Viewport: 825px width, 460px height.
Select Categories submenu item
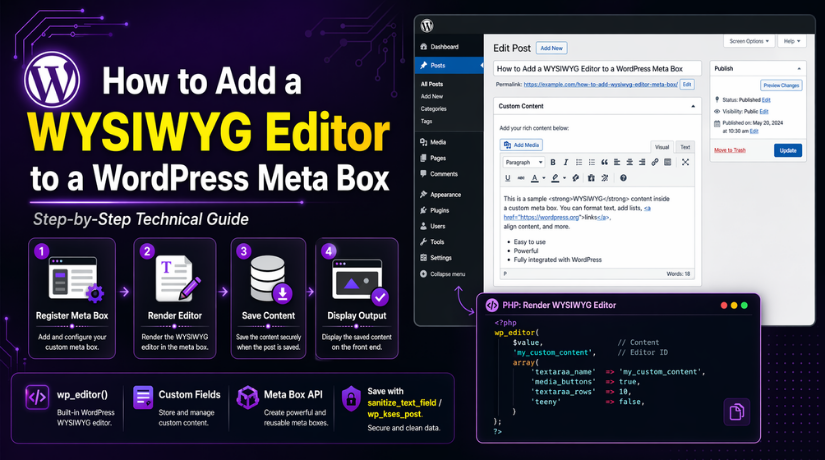(434, 109)
